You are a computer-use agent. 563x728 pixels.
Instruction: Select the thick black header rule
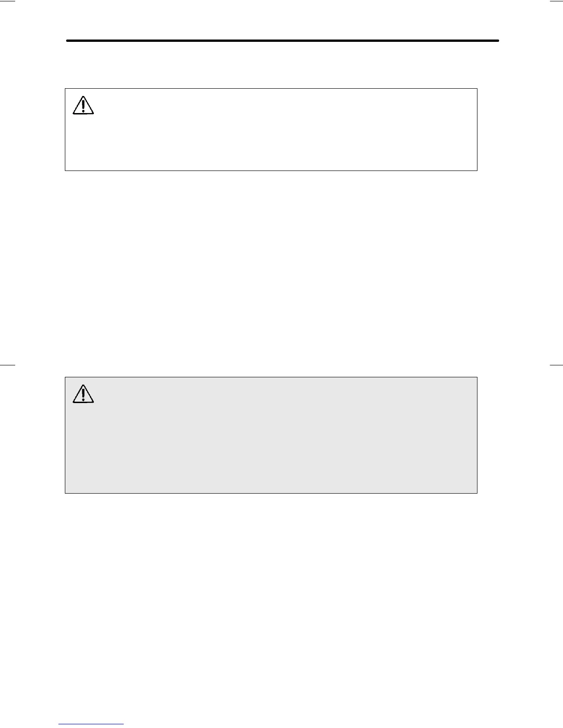pos(282,41)
